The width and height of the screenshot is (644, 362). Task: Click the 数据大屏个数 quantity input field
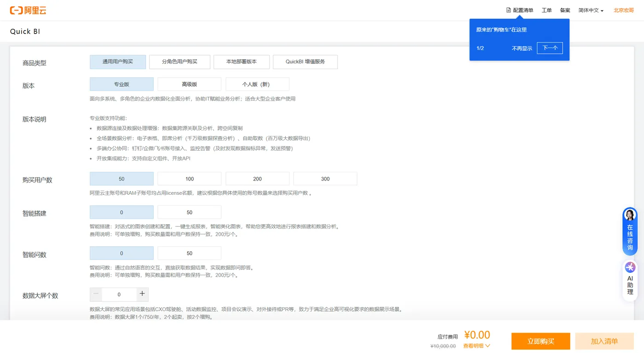119,294
